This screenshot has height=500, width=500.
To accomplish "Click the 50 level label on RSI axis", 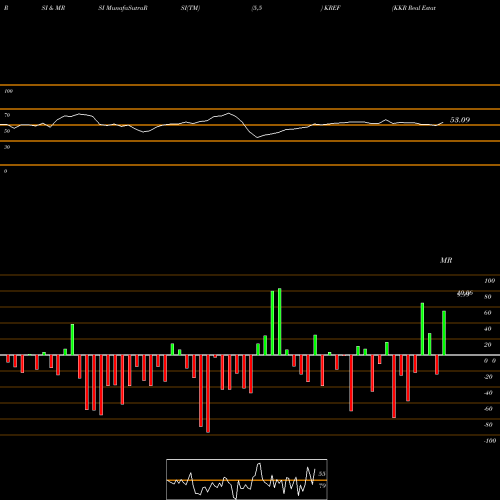I will 7,131.
